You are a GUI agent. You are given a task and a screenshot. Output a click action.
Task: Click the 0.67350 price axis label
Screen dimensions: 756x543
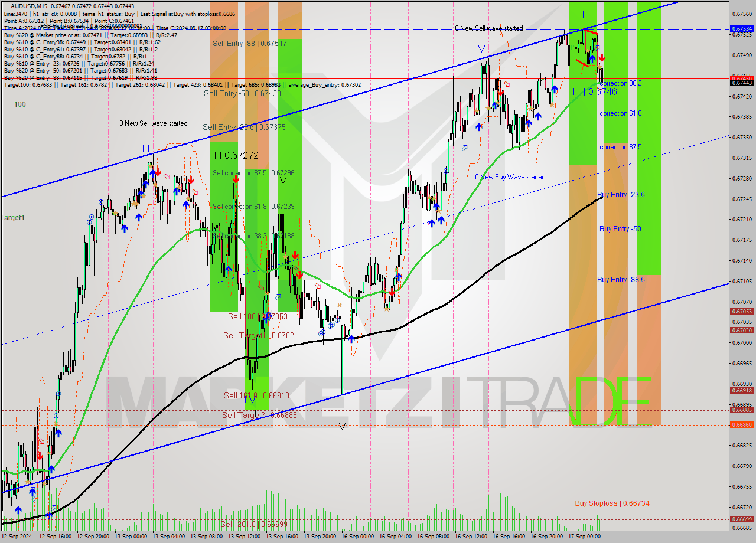pyautogui.click(x=742, y=137)
